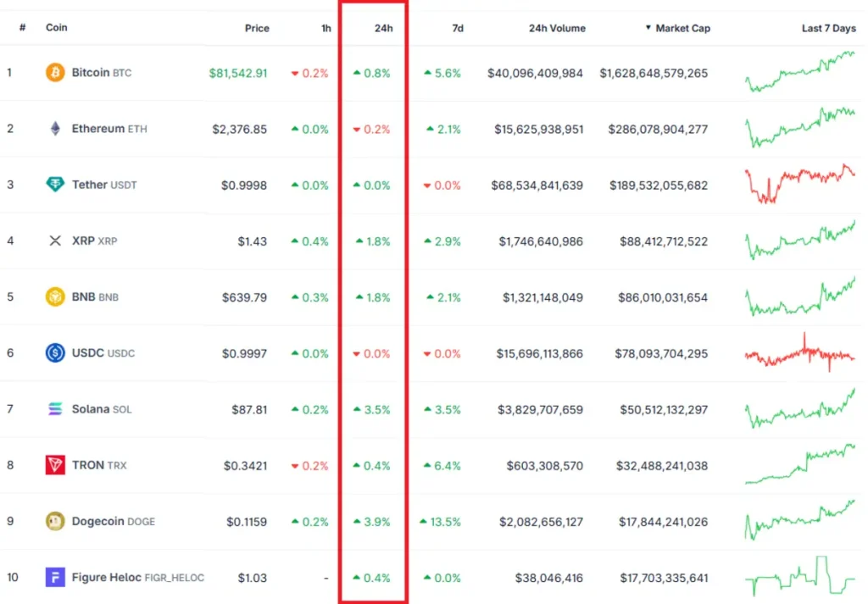
Task: Sort by the Market Cap column
Action: (678, 28)
